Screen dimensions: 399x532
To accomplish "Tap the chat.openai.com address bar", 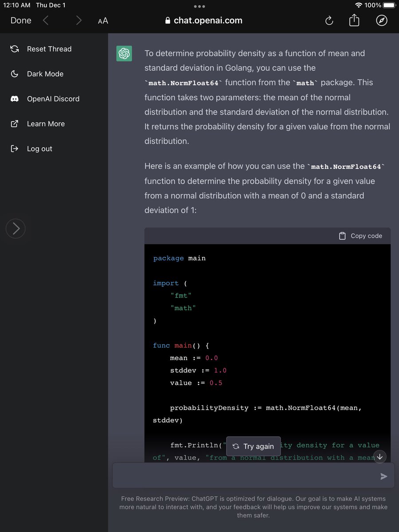I will (x=203, y=20).
